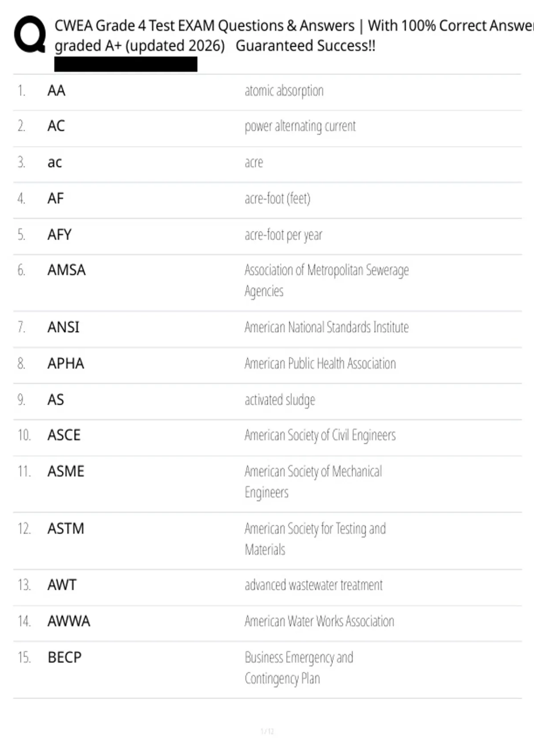
Task: Click the black redacted author bar
Action: [x=126, y=64]
